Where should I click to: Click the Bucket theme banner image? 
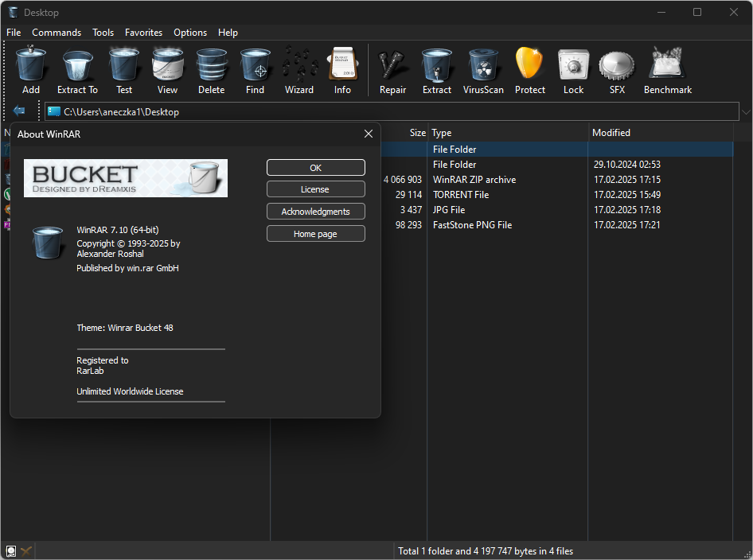(126, 178)
